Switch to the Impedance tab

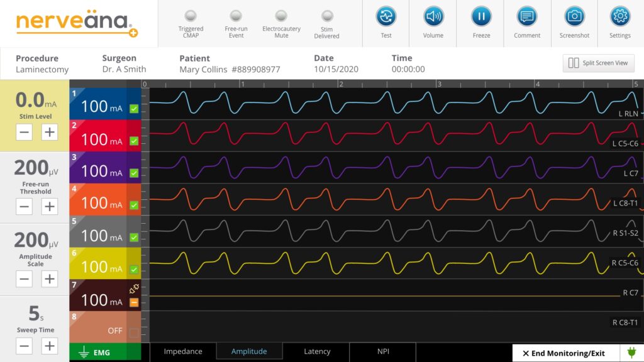point(183,352)
